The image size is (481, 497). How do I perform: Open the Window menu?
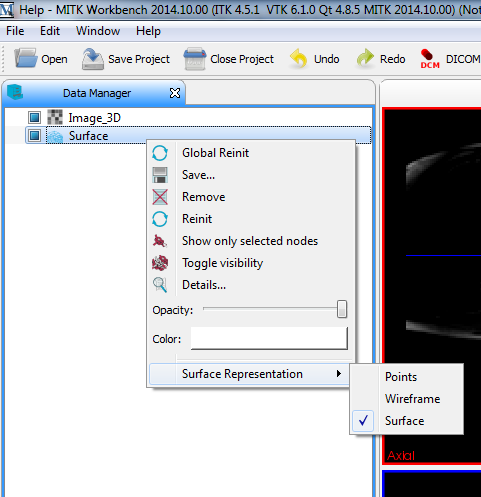tap(98, 31)
